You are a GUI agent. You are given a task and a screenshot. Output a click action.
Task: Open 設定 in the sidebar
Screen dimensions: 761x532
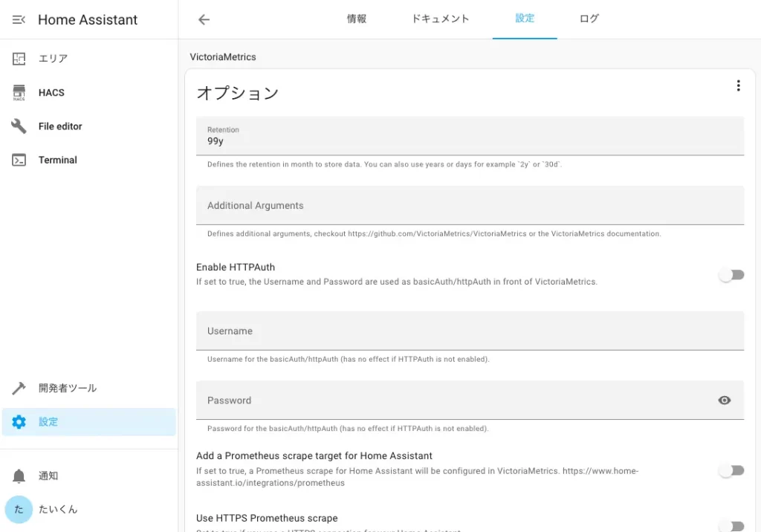[89, 422]
